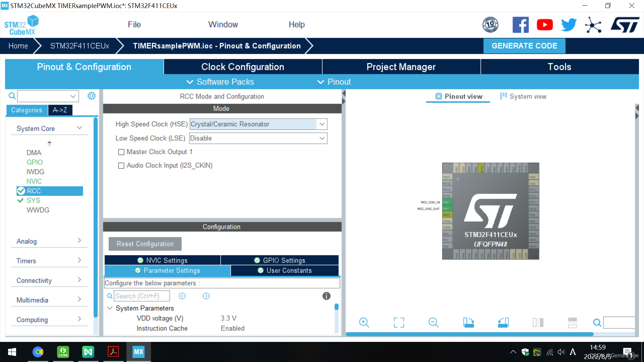This screenshot has width=644, height=362.
Task: Open the STM32 10-year anniversary badge icon
Action: point(490,25)
